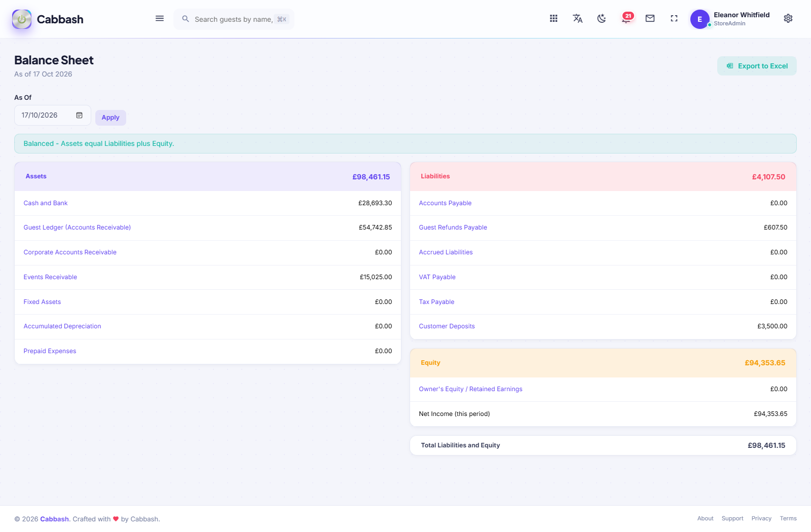The image size is (811, 532).
Task: Open the settings gear icon
Action: (x=788, y=19)
